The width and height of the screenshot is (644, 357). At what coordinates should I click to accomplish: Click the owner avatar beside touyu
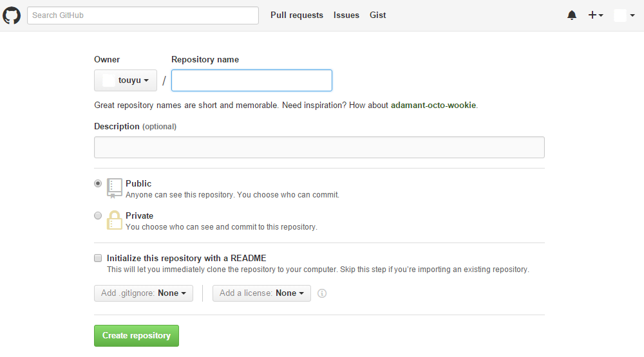click(x=108, y=80)
